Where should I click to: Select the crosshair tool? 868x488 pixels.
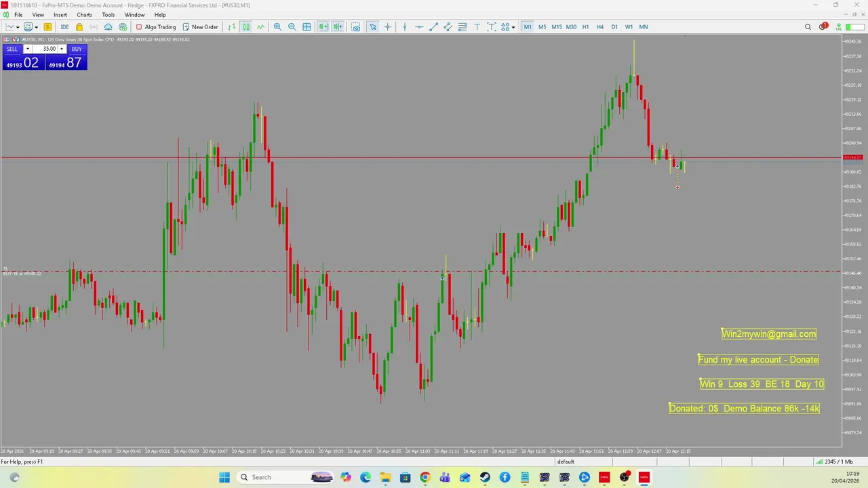tap(388, 27)
